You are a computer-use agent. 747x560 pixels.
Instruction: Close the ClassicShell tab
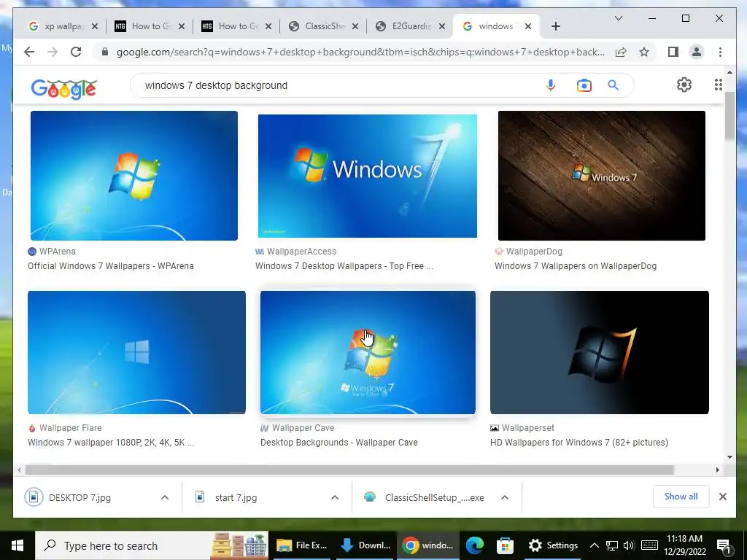(355, 26)
